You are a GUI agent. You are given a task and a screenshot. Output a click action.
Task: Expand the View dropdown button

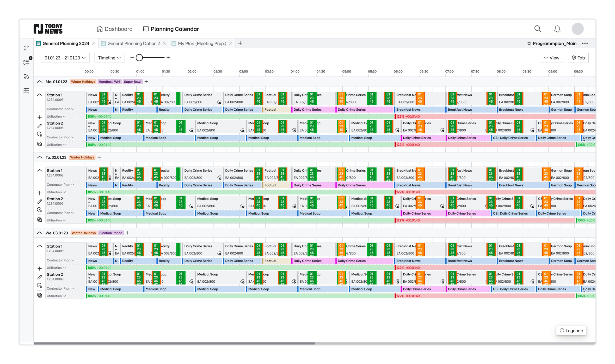pos(551,58)
